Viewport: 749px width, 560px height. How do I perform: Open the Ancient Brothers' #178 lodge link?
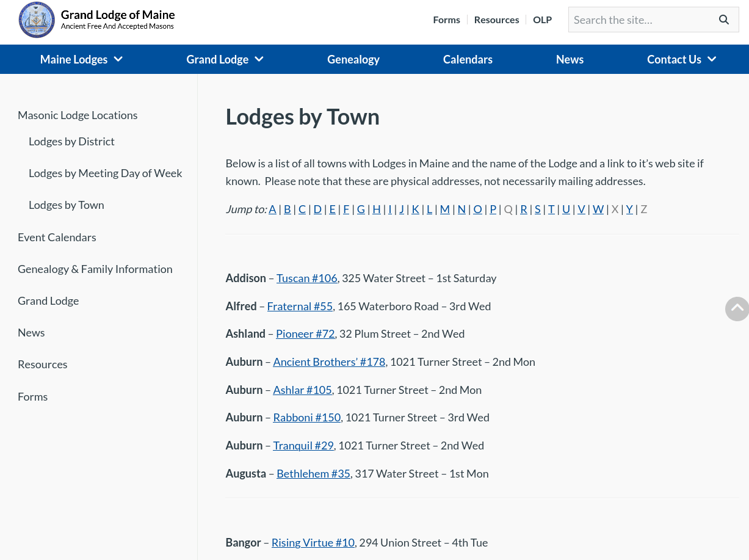[x=329, y=362]
